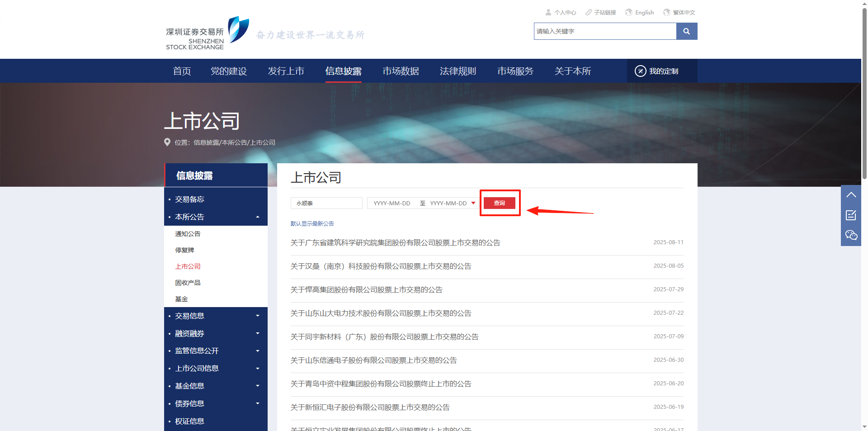Click the magnifier search button
The image size is (868, 431).
click(686, 31)
